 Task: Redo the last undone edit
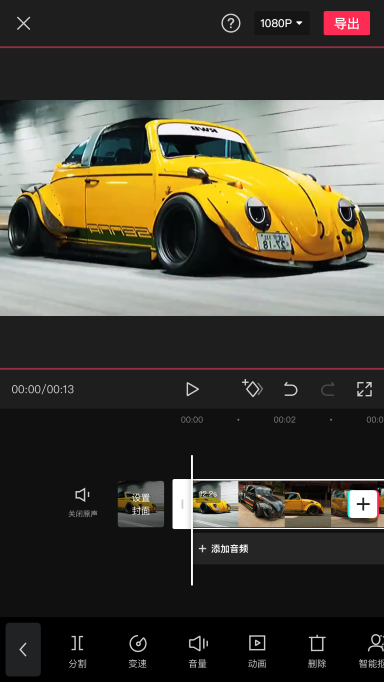point(327,389)
